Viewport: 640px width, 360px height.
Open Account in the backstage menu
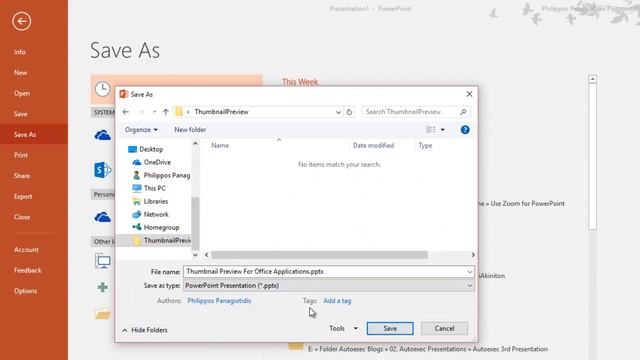coord(26,250)
